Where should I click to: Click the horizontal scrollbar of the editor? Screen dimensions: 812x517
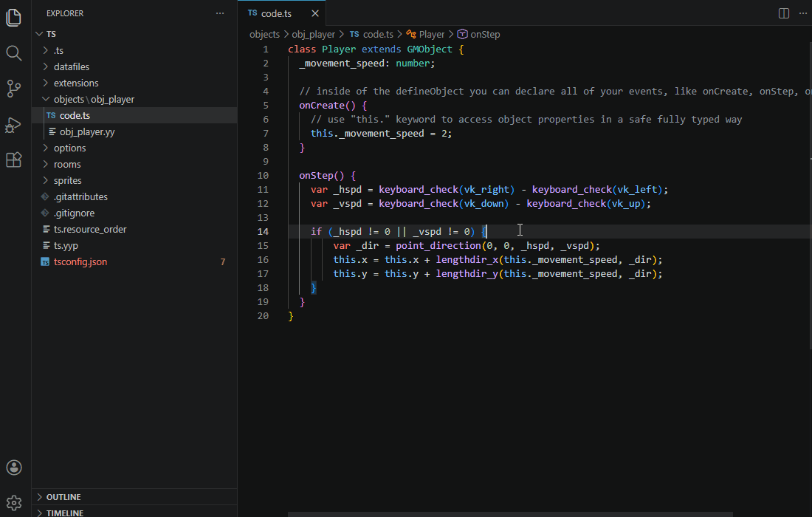point(510,514)
